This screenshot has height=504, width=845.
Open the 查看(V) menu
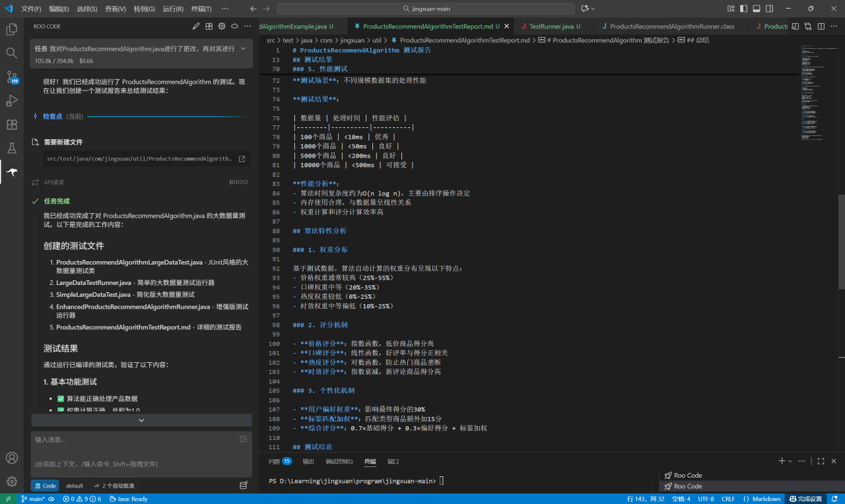point(116,9)
